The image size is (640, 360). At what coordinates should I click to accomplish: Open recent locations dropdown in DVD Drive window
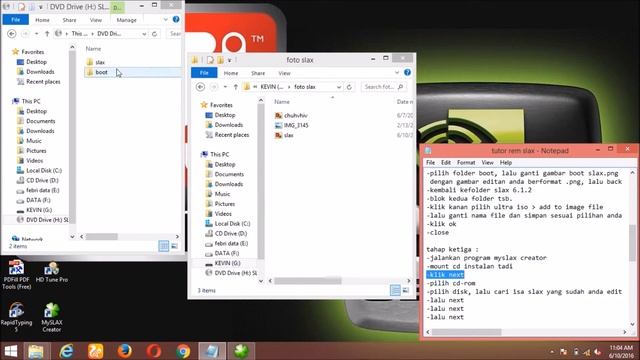click(x=36, y=33)
